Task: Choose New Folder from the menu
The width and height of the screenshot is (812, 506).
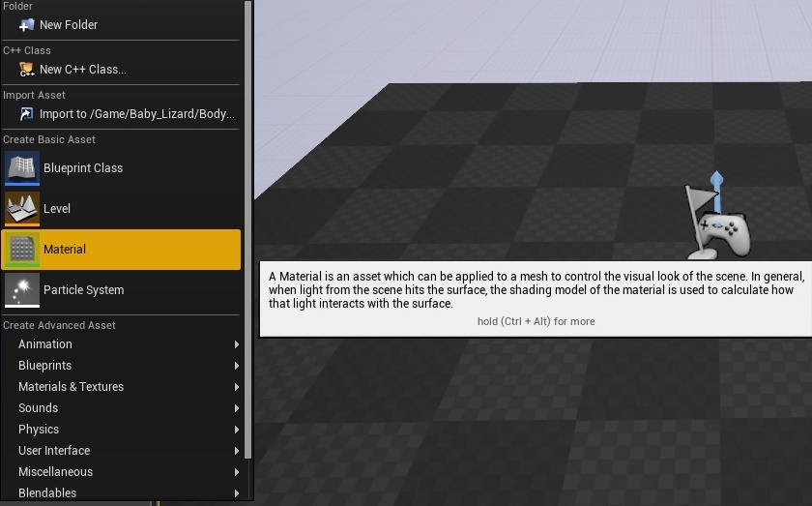Action: (120, 25)
